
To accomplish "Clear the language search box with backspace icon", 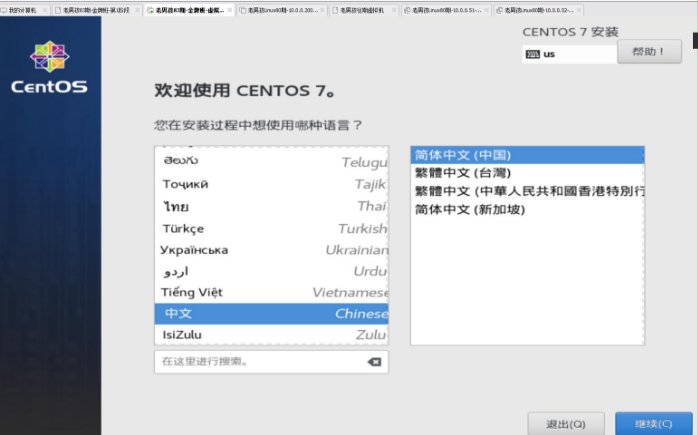I will (374, 361).
